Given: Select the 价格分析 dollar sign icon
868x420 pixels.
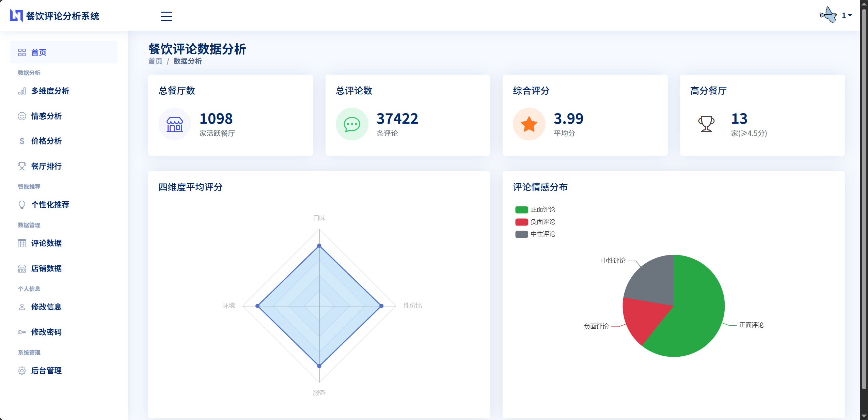Looking at the screenshot, I should [x=22, y=141].
